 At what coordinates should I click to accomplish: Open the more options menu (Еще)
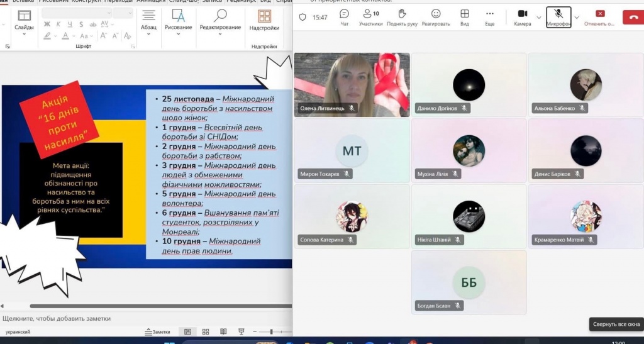490,17
